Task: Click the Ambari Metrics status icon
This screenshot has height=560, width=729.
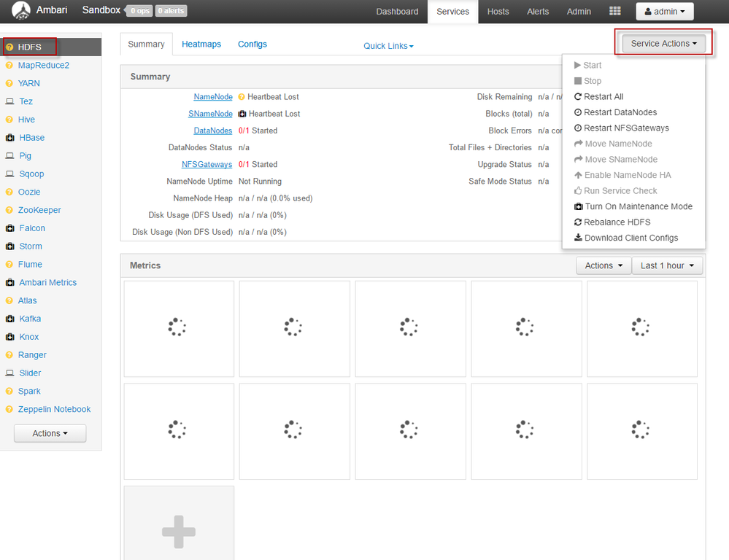Action: pyautogui.click(x=9, y=283)
